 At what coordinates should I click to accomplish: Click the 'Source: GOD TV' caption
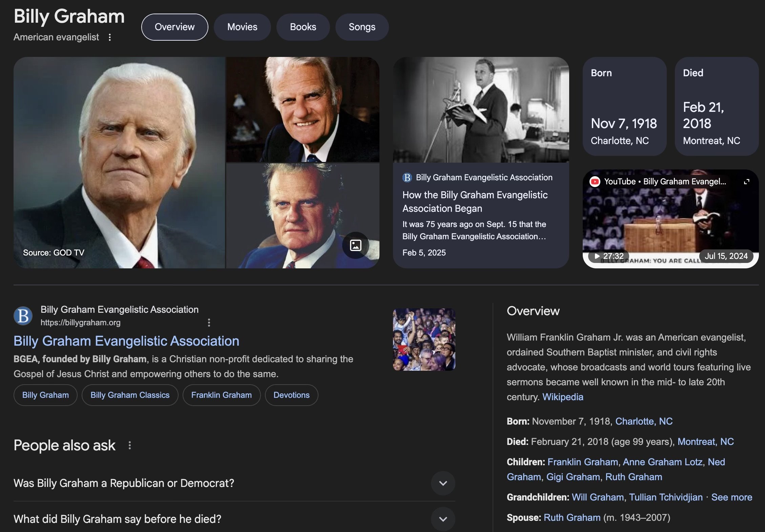54,253
